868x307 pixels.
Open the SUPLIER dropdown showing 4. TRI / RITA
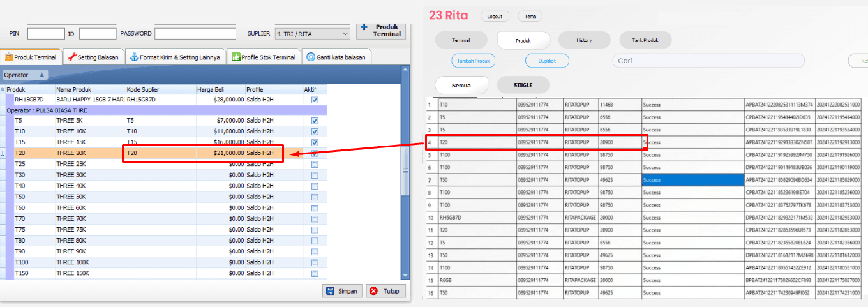point(312,34)
